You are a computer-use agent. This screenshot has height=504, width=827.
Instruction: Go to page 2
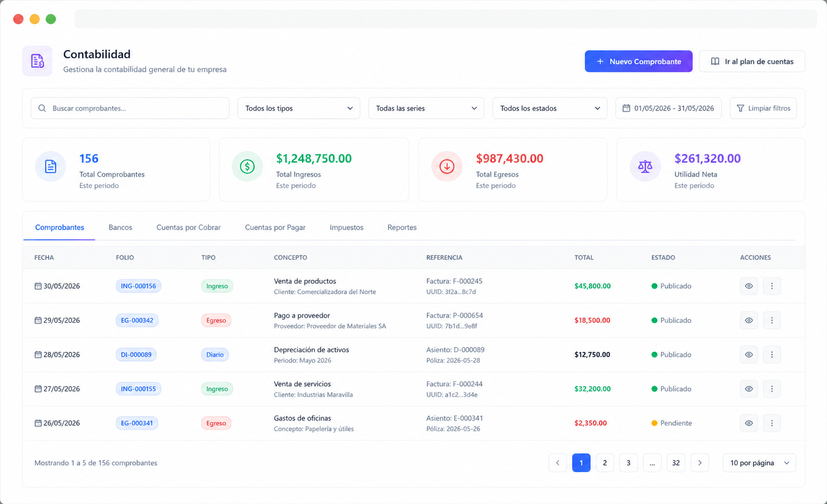pos(605,463)
